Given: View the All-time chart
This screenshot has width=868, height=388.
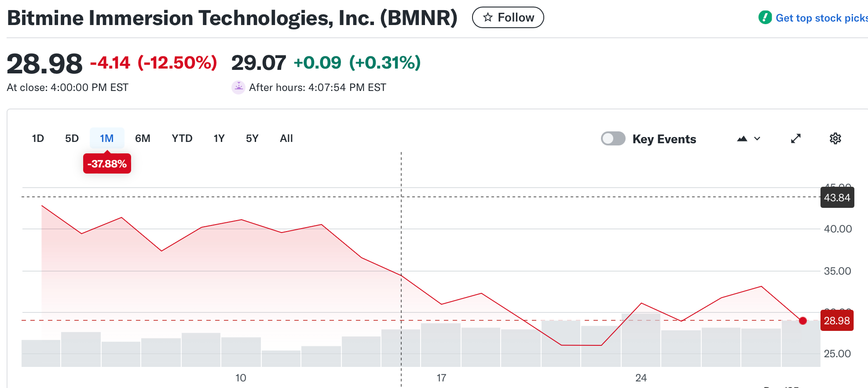Looking at the screenshot, I should 286,138.
